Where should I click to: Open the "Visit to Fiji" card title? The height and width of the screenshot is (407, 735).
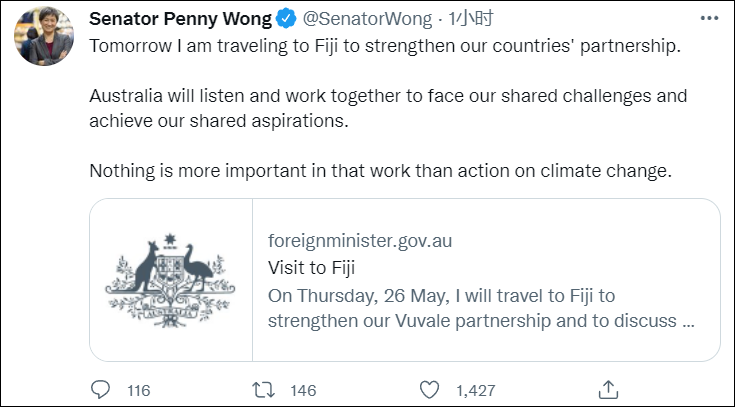312,268
